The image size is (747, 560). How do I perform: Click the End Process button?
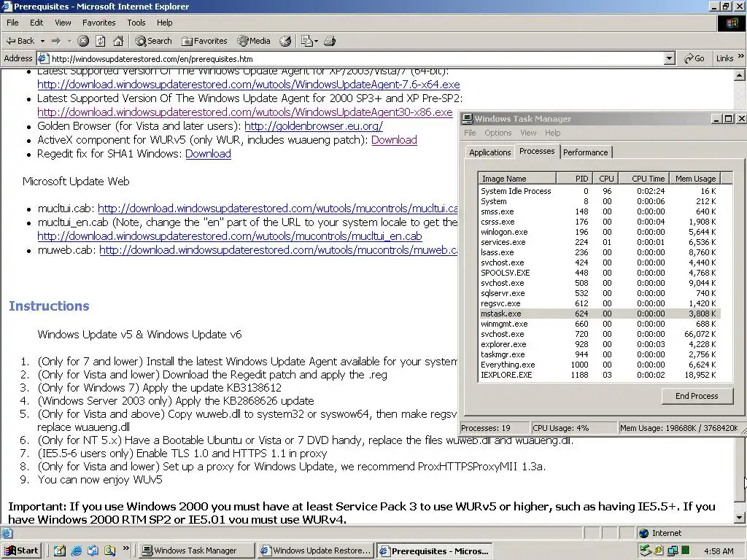point(697,396)
